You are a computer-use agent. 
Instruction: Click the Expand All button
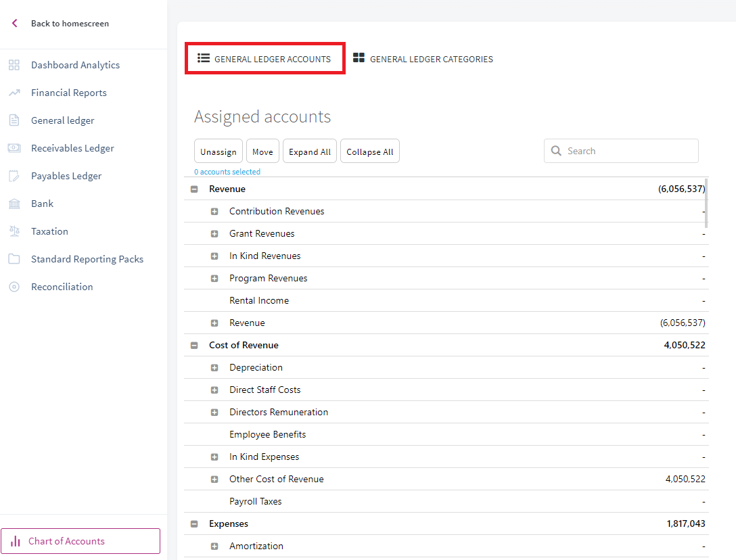[309, 151]
